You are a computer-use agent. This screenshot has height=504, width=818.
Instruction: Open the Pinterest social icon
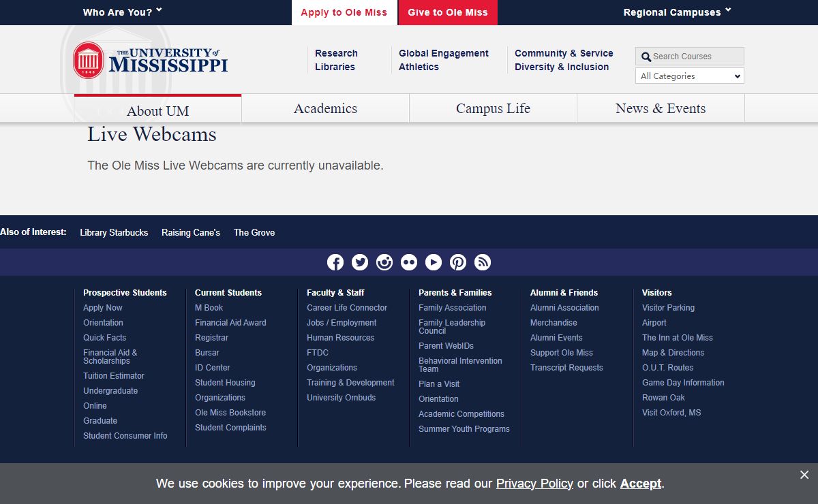pyautogui.click(x=458, y=262)
